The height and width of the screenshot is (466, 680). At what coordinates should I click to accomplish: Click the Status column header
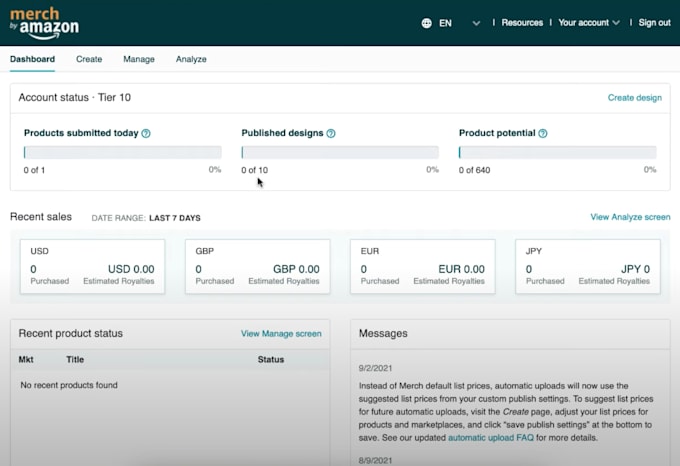point(271,359)
